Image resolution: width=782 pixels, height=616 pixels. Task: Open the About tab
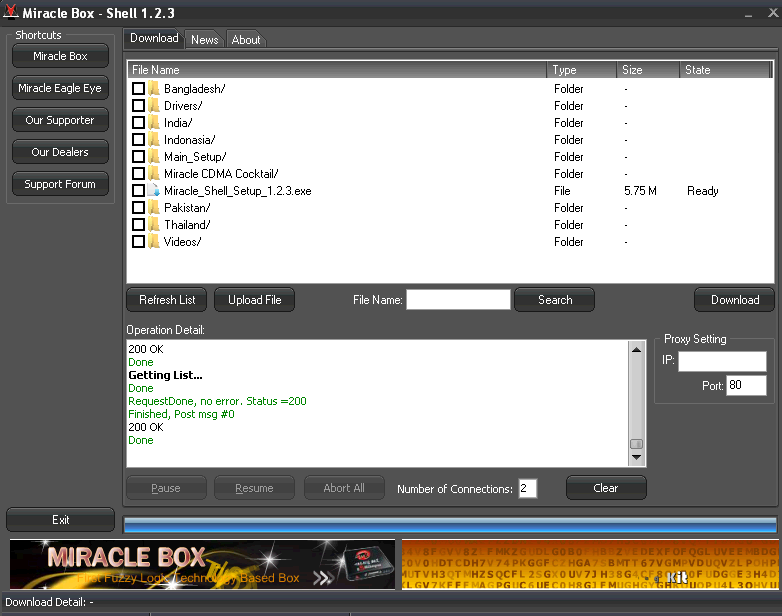coord(246,39)
